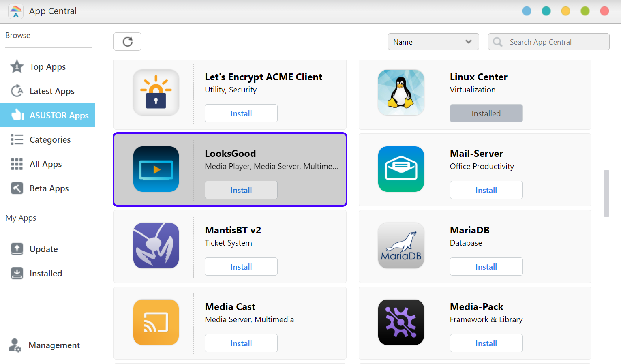Image resolution: width=621 pixels, height=364 pixels.
Task: Click the Installed download-tray icon
Action: [17, 273]
